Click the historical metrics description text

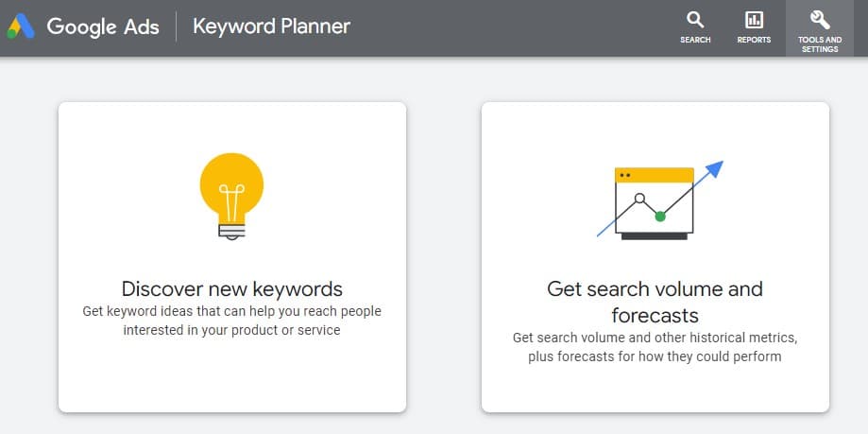tap(655, 347)
